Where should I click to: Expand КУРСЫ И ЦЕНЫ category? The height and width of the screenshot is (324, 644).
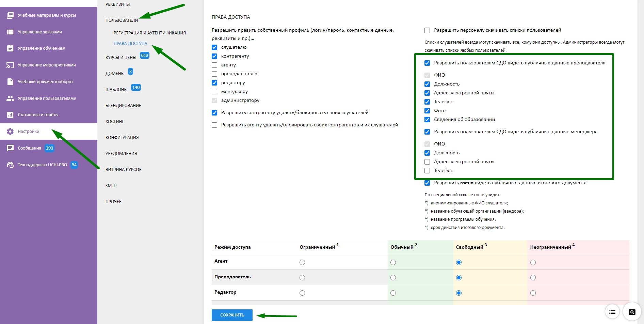(x=121, y=58)
